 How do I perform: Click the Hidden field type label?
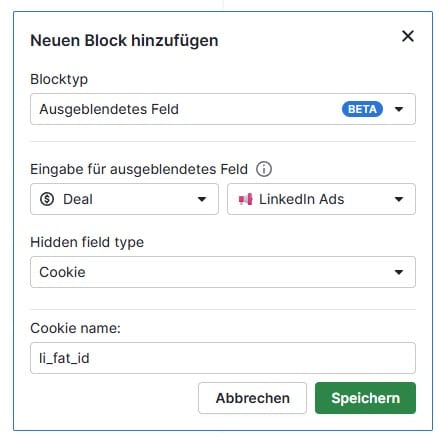pyautogui.click(x=87, y=242)
